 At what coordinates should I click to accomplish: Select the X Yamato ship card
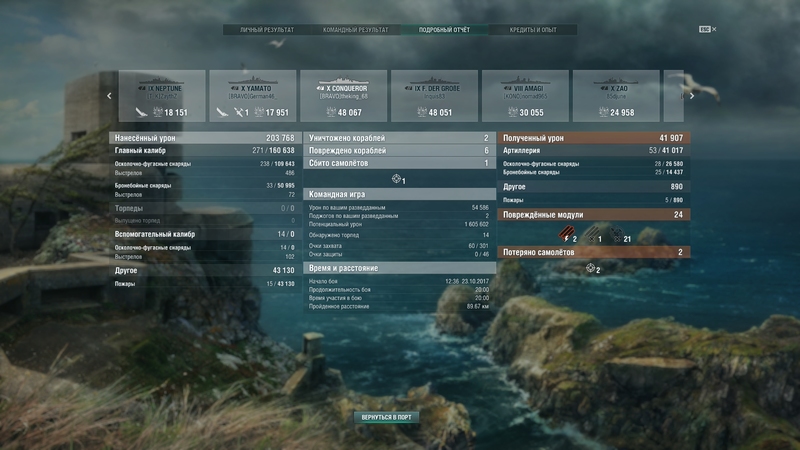coord(253,96)
